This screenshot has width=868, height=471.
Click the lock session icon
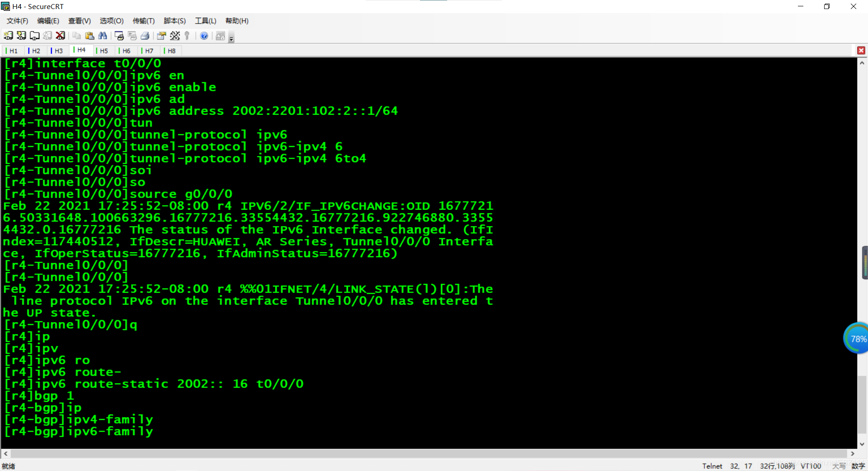click(220, 36)
